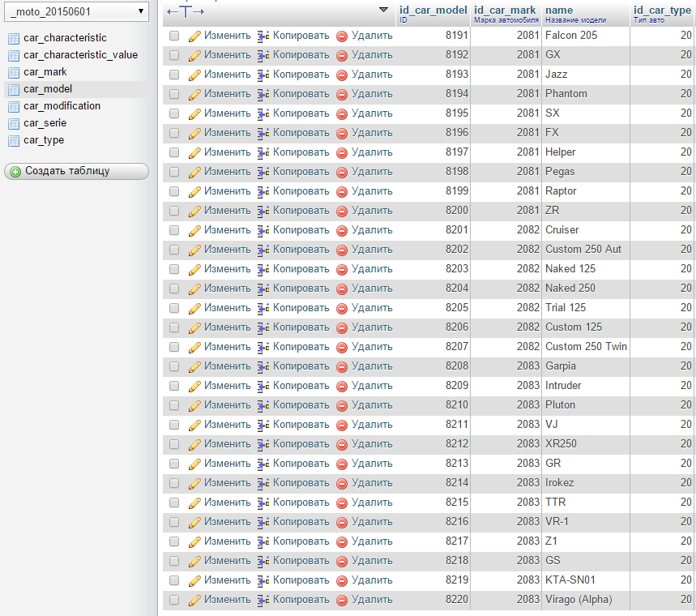The height and width of the screenshot is (616, 696).
Task: Sort by the id_car_mark column
Action: 505,11
